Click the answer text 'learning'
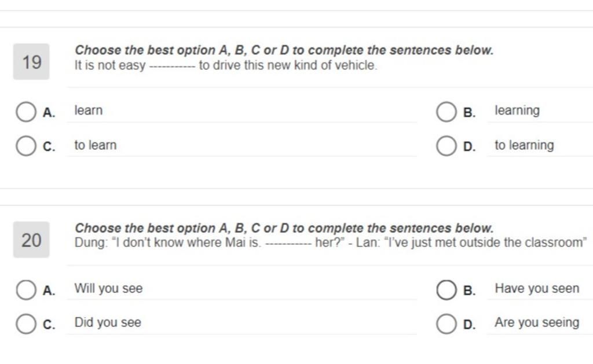This screenshot has height=364, width=593. tap(517, 111)
